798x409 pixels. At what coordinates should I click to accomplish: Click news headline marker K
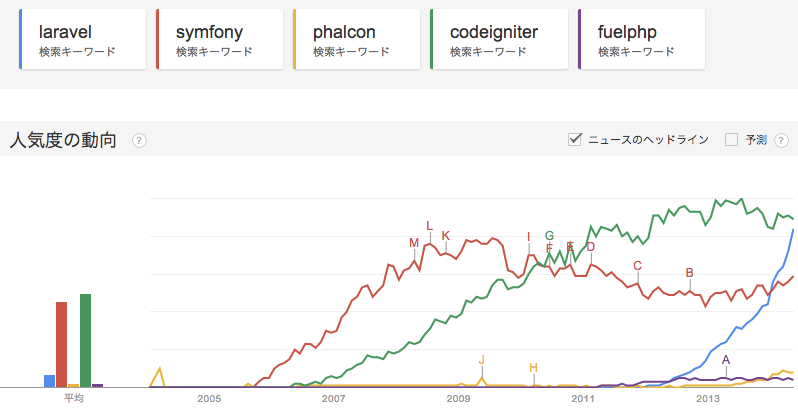tap(445, 236)
